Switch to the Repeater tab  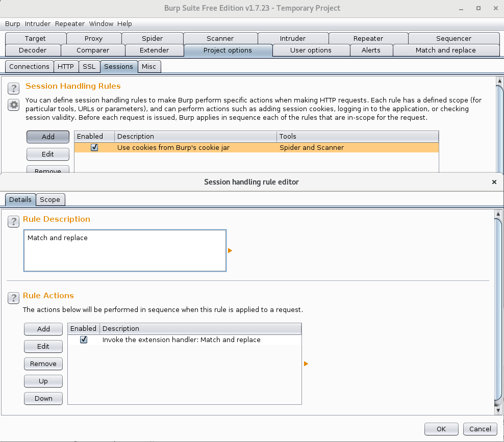[x=368, y=39]
